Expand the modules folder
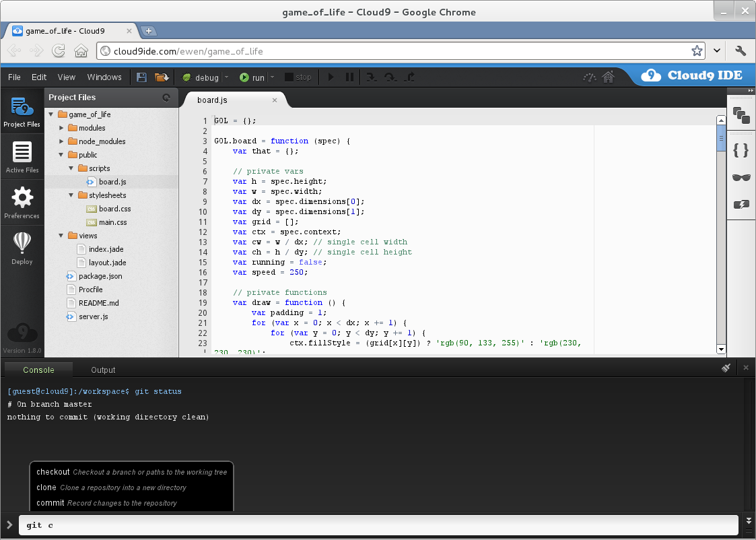 pyautogui.click(x=61, y=128)
